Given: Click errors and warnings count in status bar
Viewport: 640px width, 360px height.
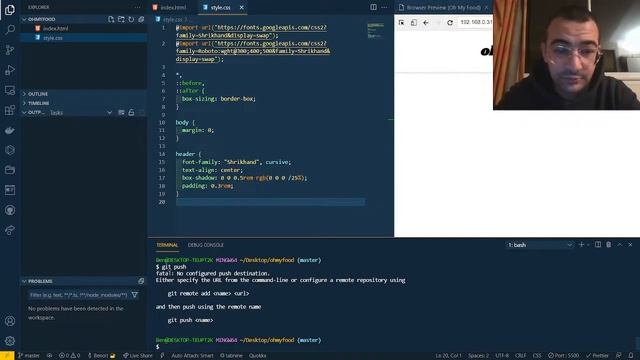Looking at the screenshot, I should click(69, 356).
